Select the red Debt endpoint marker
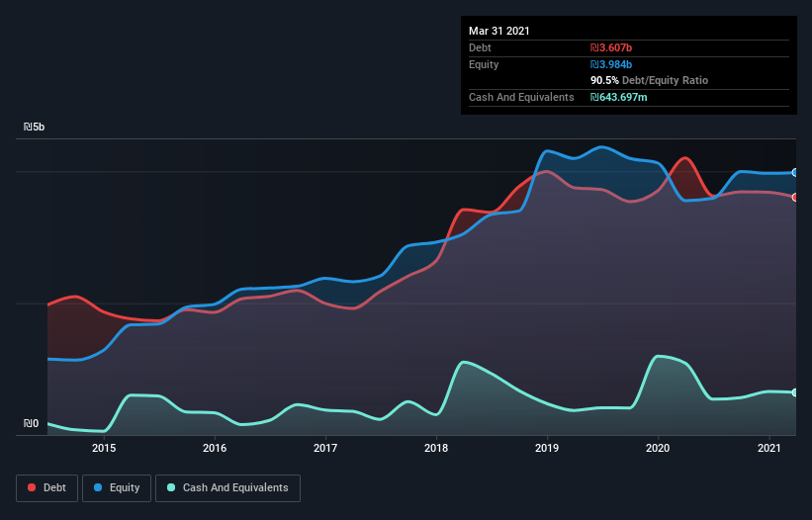The image size is (812, 520). pyautogui.click(x=795, y=197)
